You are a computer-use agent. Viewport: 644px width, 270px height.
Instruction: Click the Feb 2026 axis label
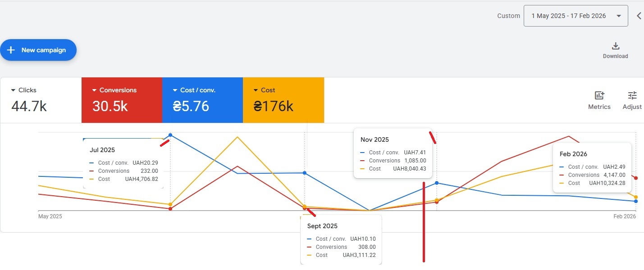click(625, 216)
